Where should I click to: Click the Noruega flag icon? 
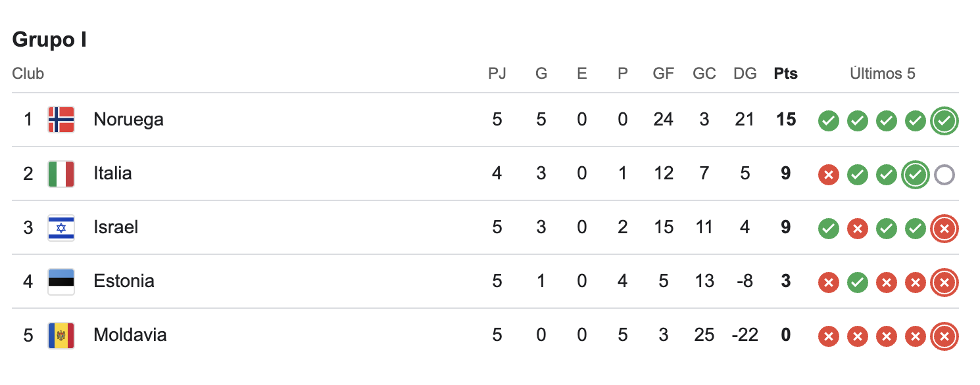61,120
